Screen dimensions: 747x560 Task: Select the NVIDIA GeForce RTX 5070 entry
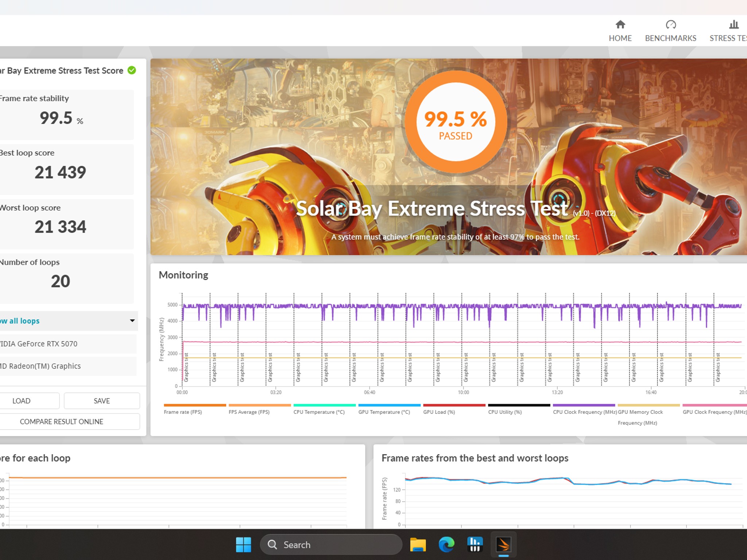(68, 344)
